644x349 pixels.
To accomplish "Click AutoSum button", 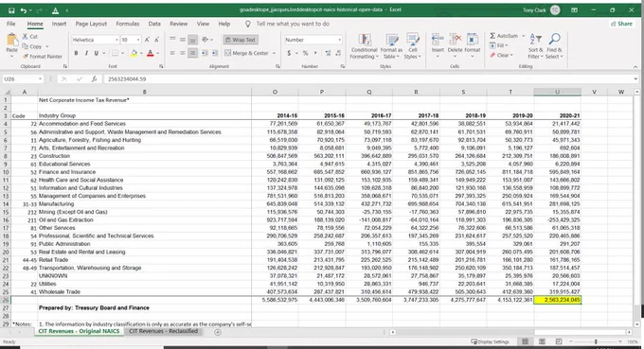I will (x=504, y=36).
